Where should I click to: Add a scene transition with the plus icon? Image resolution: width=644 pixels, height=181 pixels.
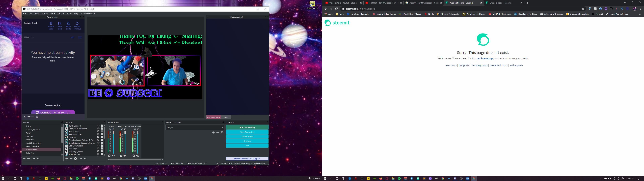pyautogui.click(x=213, y=133)
